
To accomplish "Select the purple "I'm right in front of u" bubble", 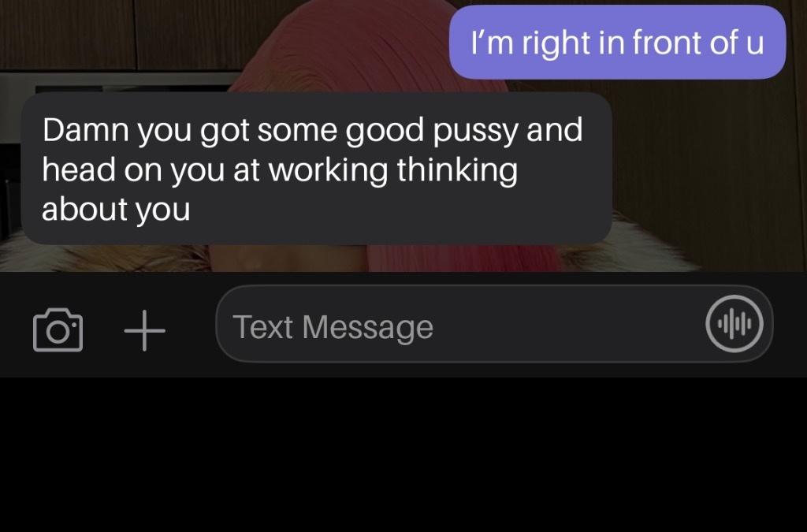I will 617,43.
